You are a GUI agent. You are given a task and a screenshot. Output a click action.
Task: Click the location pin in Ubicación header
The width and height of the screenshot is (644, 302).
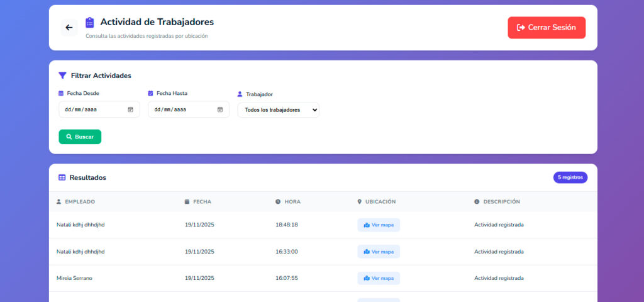pos(360,202)
